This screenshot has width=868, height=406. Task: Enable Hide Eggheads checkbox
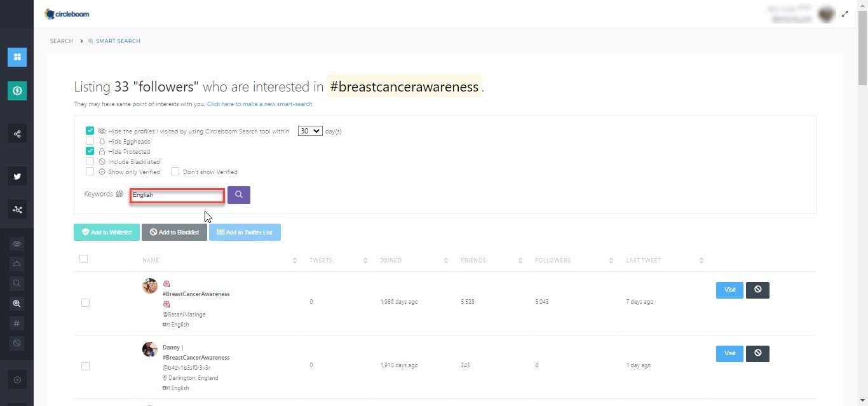[x=90, y=141]
